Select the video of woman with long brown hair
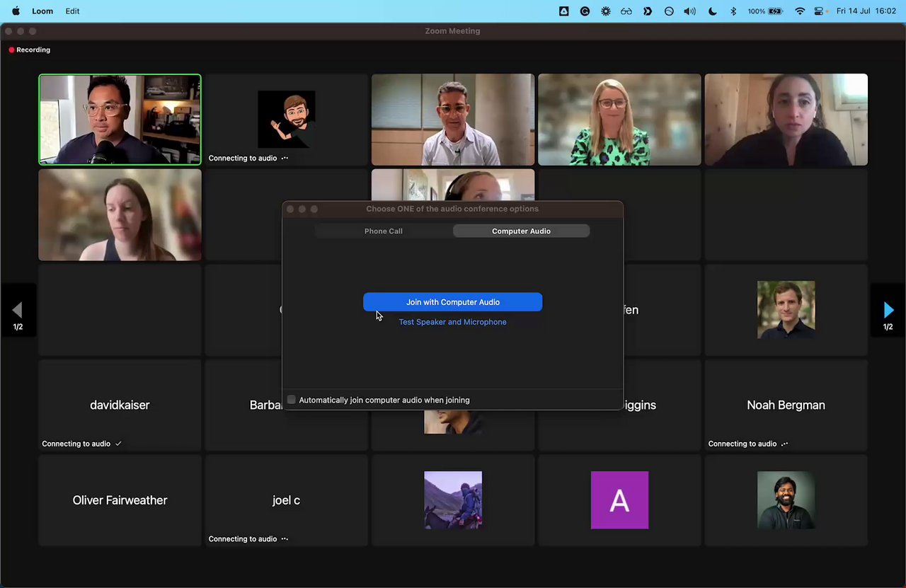 (120, 214)
